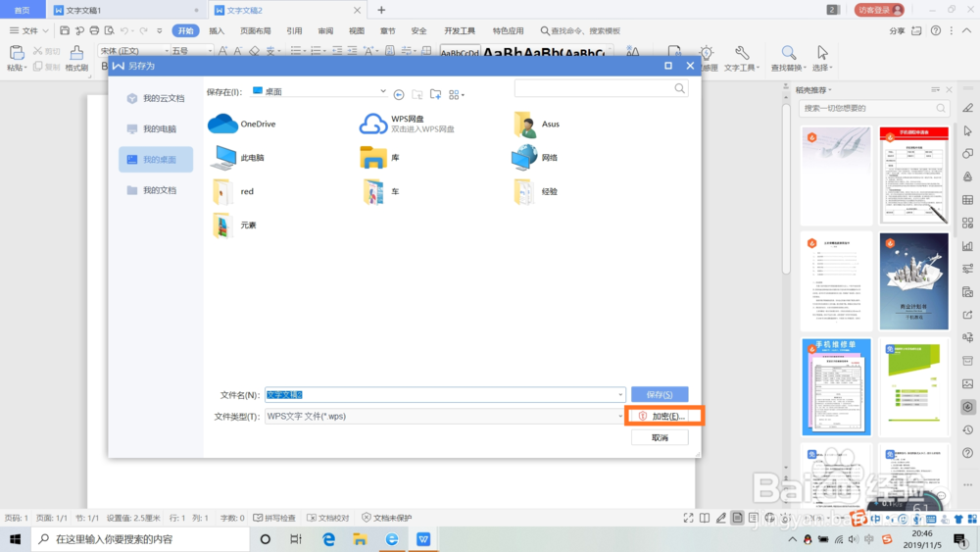This screenshot has height=552, width=980.
Task: Switch to the 开发工具 ribbon tab
Action: pyautogui.click(x=460, y=30)
